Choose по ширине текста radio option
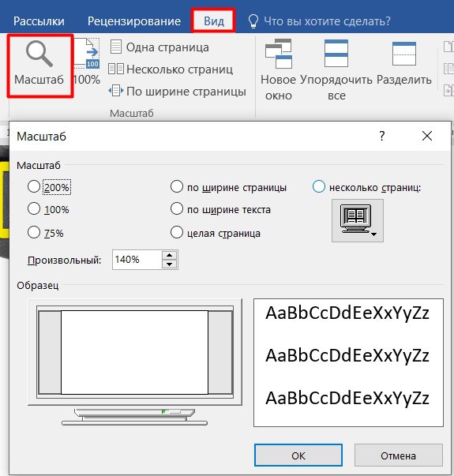 [x=176, y=209]
